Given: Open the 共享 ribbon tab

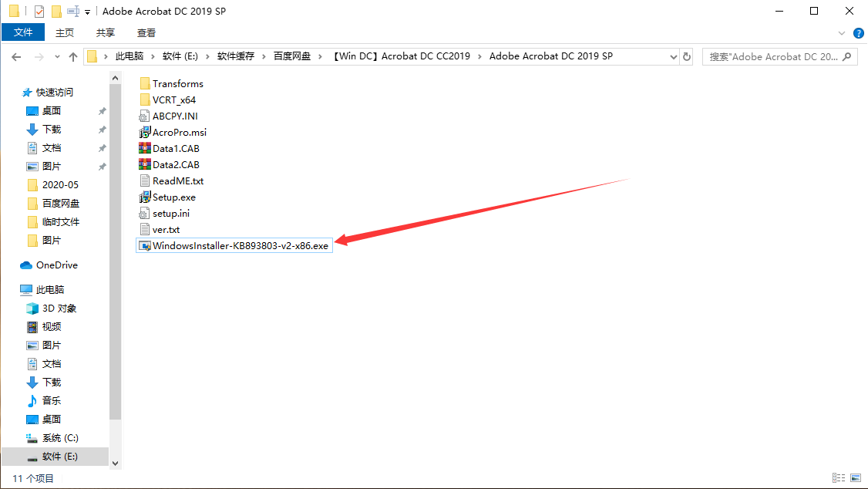Looking at the screenshot, I should pyautogui.click(x=105, y=32).
